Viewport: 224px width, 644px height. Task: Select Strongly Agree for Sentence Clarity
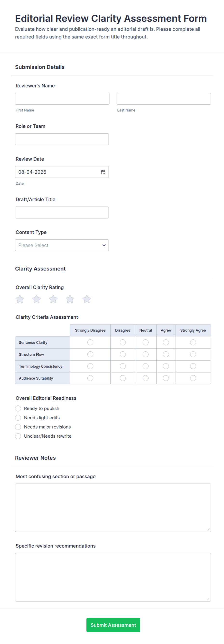(193, 342)
